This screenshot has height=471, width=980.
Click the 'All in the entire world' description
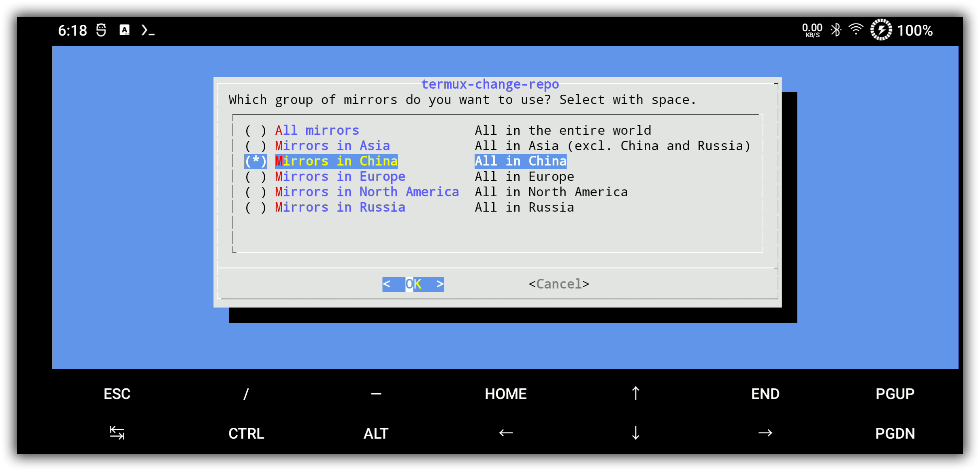[x=563, y=130]
